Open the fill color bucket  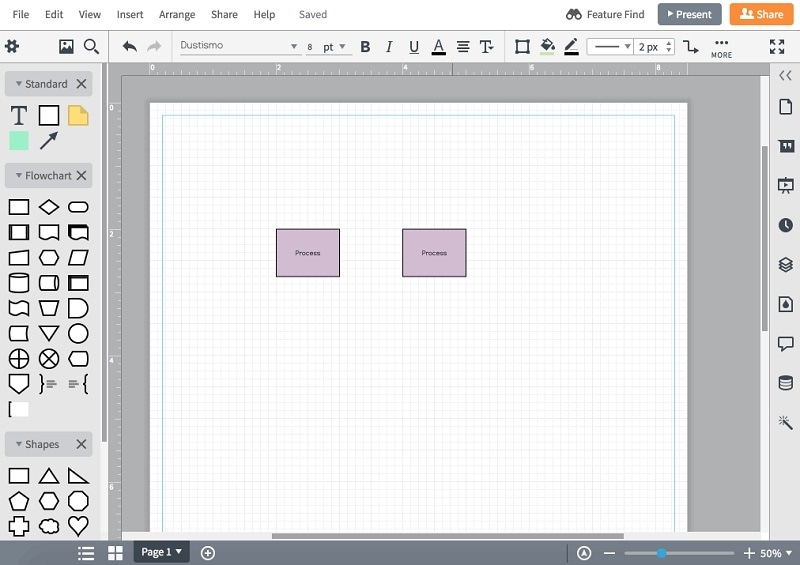[x=547, y=47]
